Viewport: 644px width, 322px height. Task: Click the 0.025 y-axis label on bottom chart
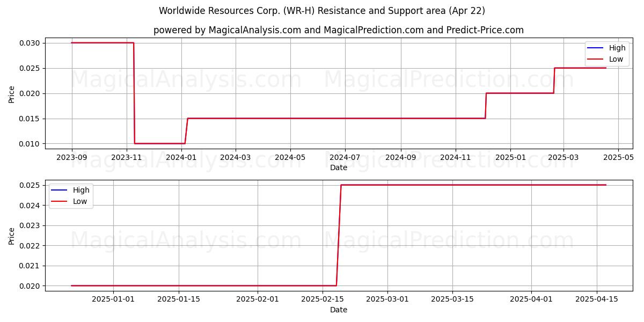pyautogui.click(x=30, y=185)
